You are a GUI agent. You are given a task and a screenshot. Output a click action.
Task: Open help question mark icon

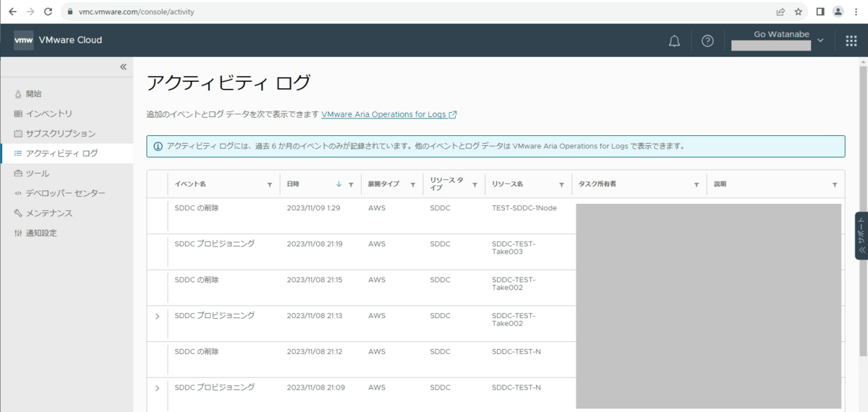coord(707,41)
